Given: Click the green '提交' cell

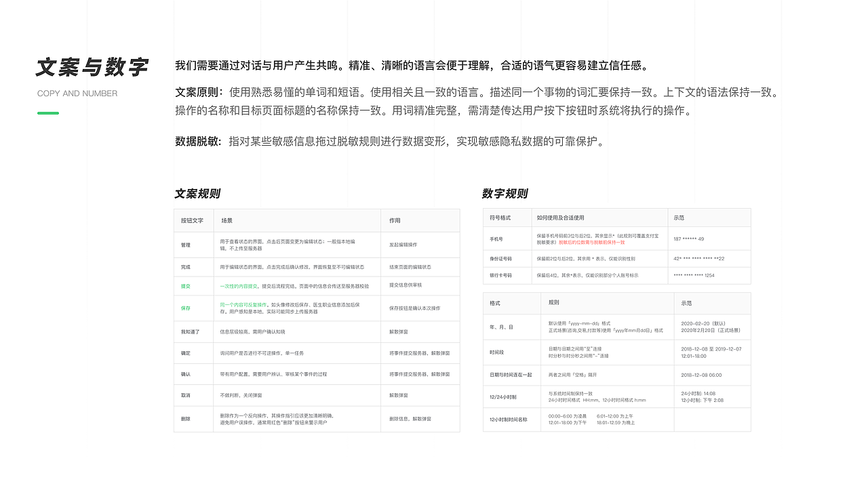Looking at the screenshot, I should [186, 286].
